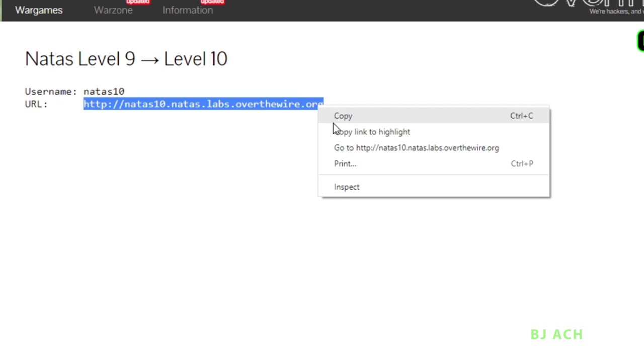
Task: Select Copy link to highlight option
Action: (x=434, y=132)
